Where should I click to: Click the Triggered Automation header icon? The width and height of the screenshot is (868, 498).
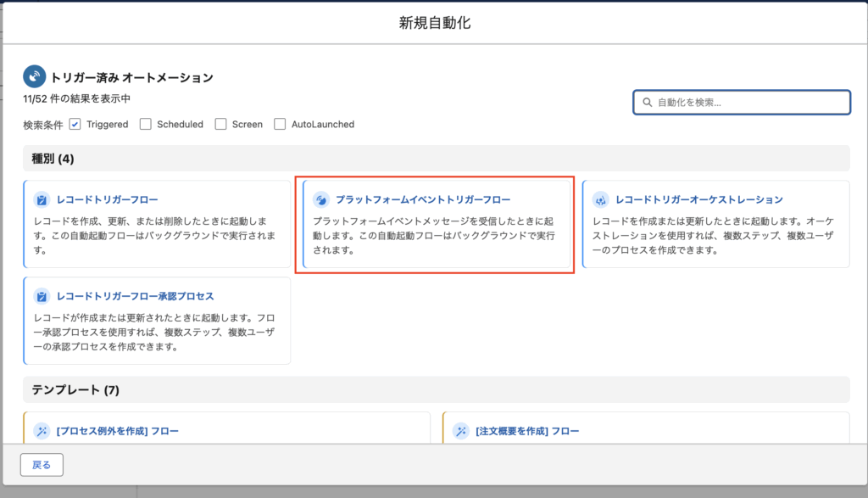pyautogui.click(x=34, y=76)
